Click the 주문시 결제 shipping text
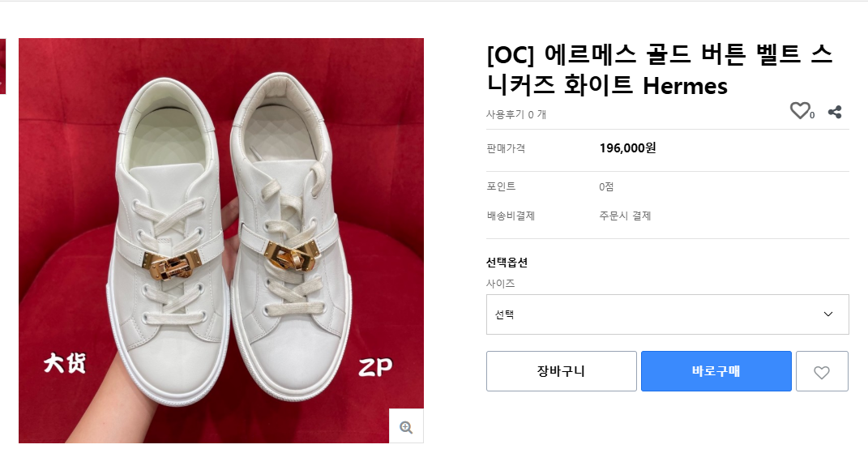This screenshot has width=868, height=466. click(625, 216)
